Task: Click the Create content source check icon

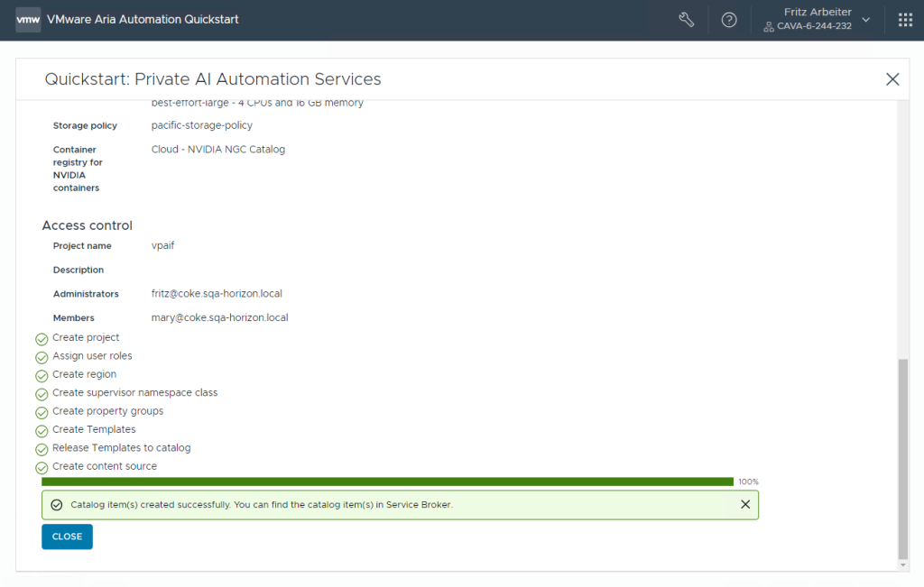Action: click(x=42, y=467)
